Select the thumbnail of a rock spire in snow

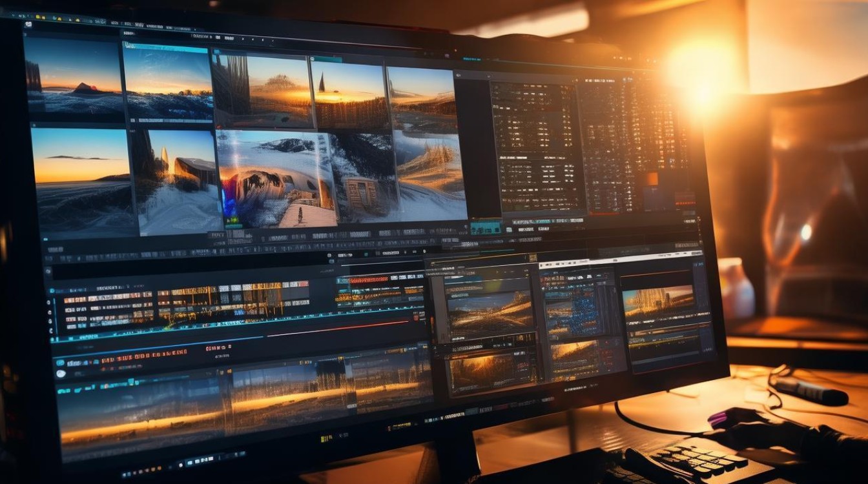click(178, 182)
